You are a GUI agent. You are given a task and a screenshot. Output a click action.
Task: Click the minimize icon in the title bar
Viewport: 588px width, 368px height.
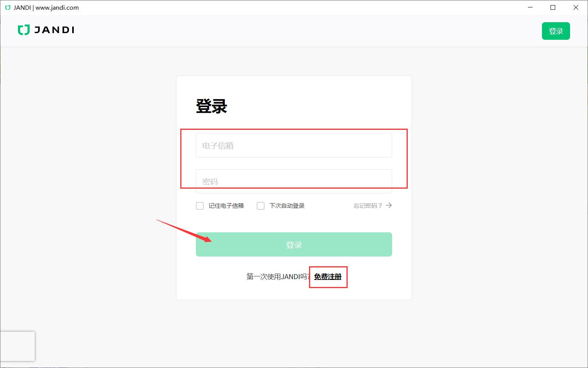coord(530,7)
